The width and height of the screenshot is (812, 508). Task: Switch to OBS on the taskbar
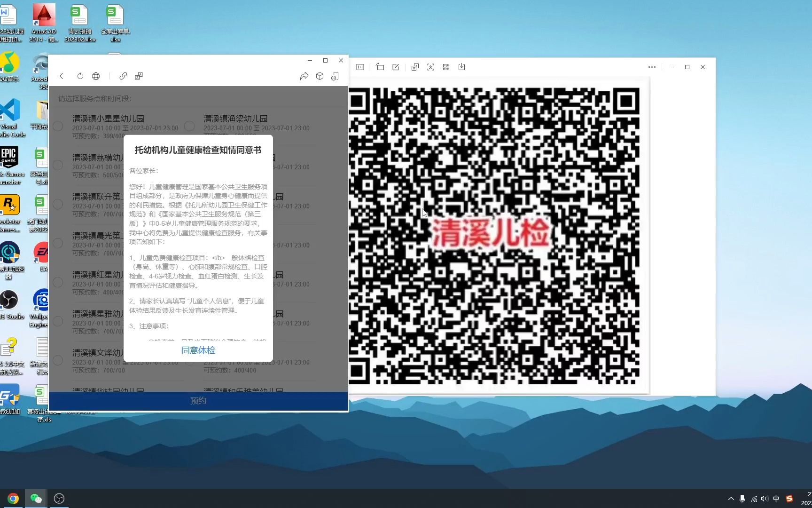coord(59,499)
